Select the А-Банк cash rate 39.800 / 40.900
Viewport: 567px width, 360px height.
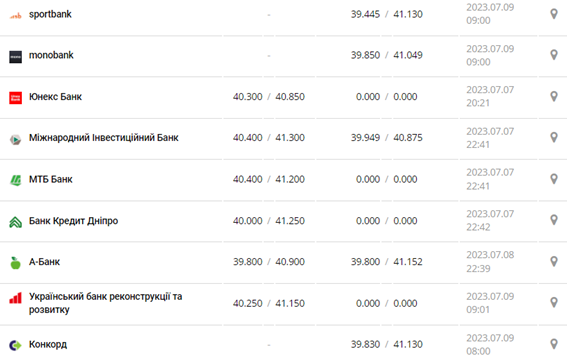[269, 262]
